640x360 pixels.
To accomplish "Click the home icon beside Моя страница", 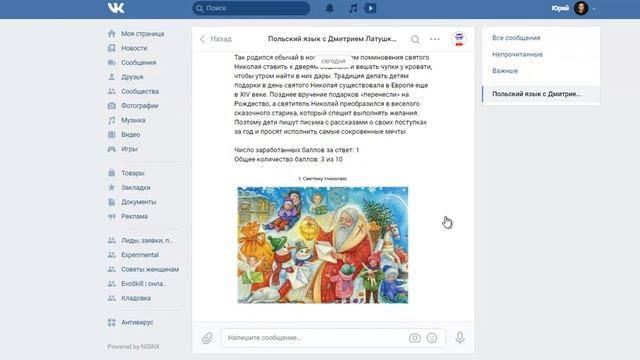I will [111, 33].
